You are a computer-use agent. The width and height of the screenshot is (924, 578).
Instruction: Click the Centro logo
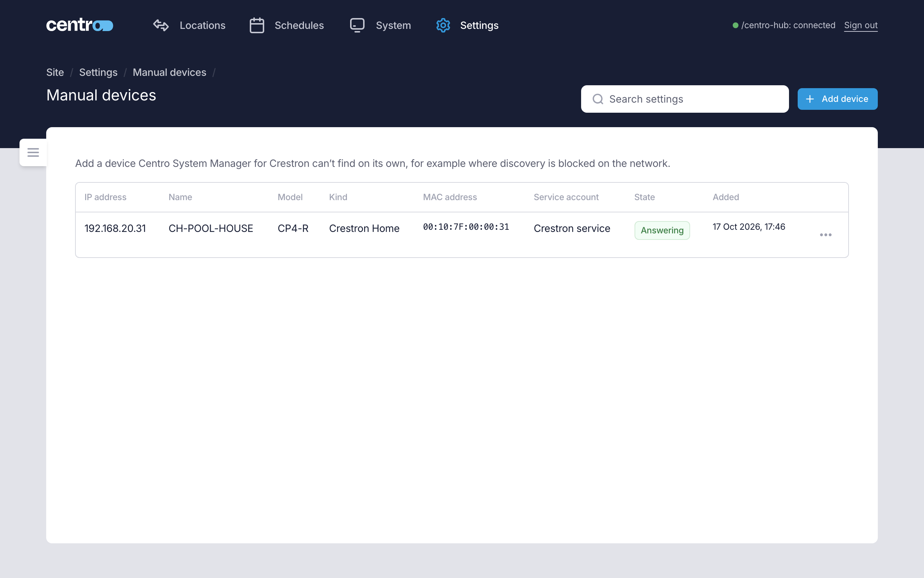79,25
